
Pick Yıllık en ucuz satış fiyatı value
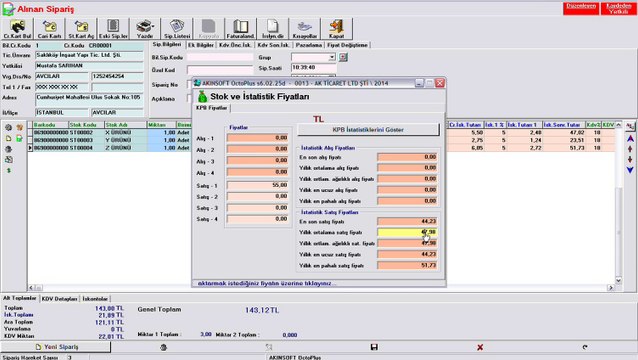pyautogui.click(x=407, y=255)
